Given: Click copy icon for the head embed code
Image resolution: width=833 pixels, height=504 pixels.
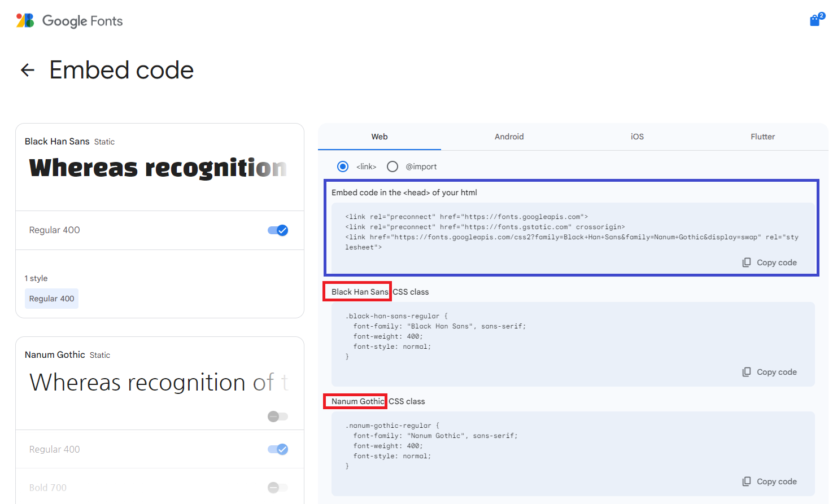Looking at the screenshot, I should tap(747, 262).
